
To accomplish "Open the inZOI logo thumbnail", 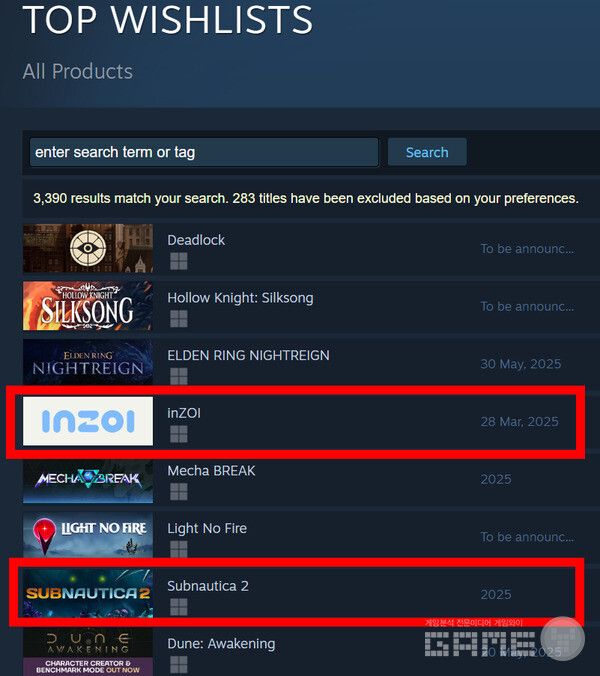I will pos(88,421).
